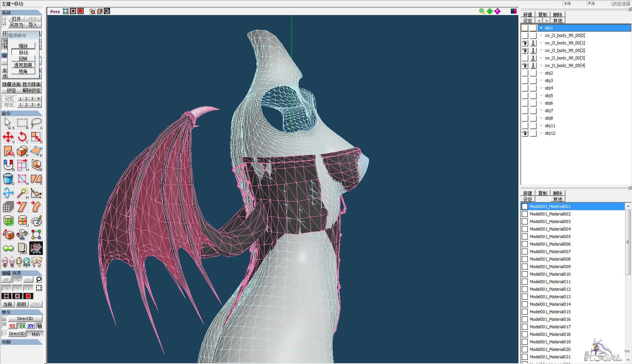Switch to the YZ view
The height and width of the screenshot is (364, 632).
12,326
